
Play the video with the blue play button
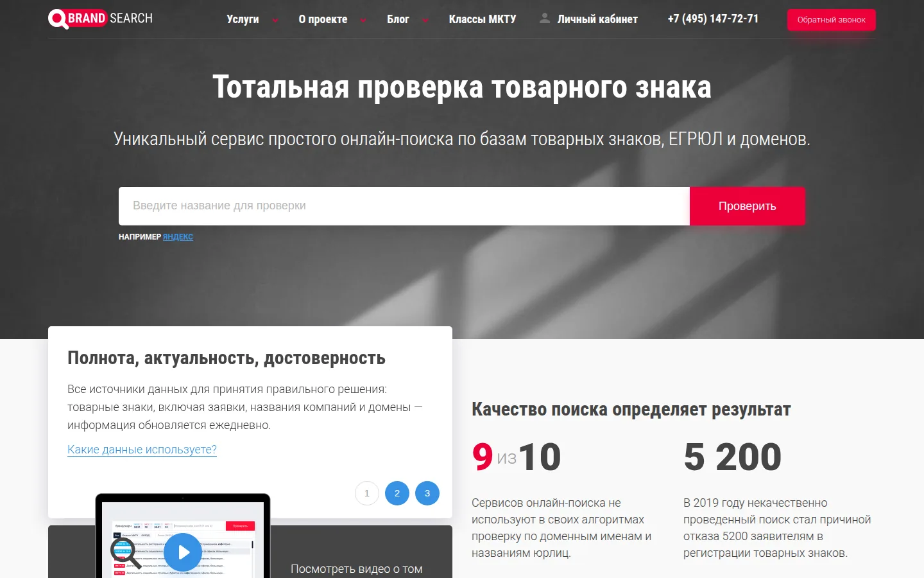pos(183,552)
